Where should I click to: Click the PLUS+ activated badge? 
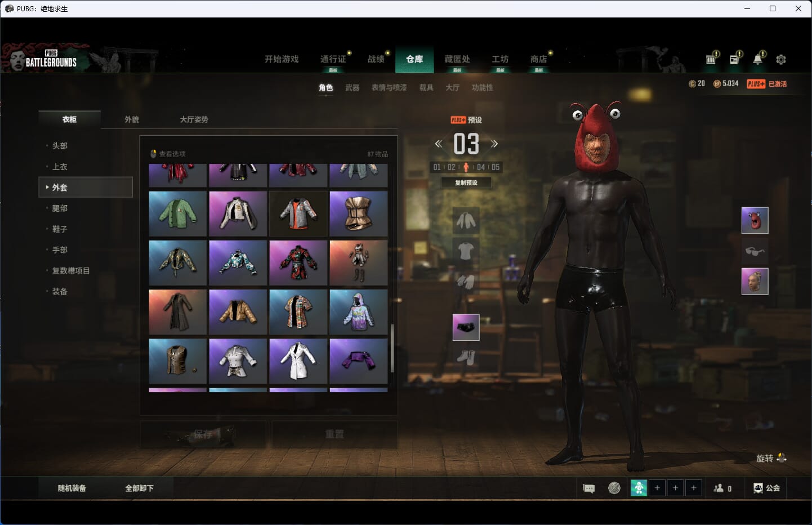pyautogui.click(x=766, y=83)
